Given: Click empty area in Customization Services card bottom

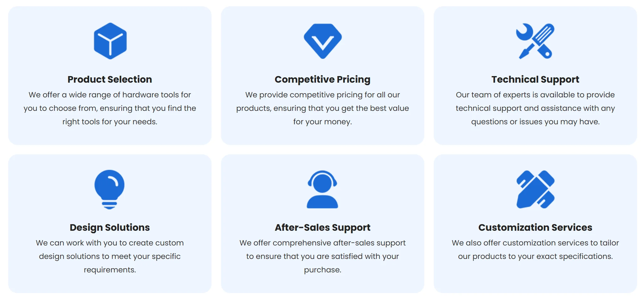Looking at the screenshot, I should (535, 279).
